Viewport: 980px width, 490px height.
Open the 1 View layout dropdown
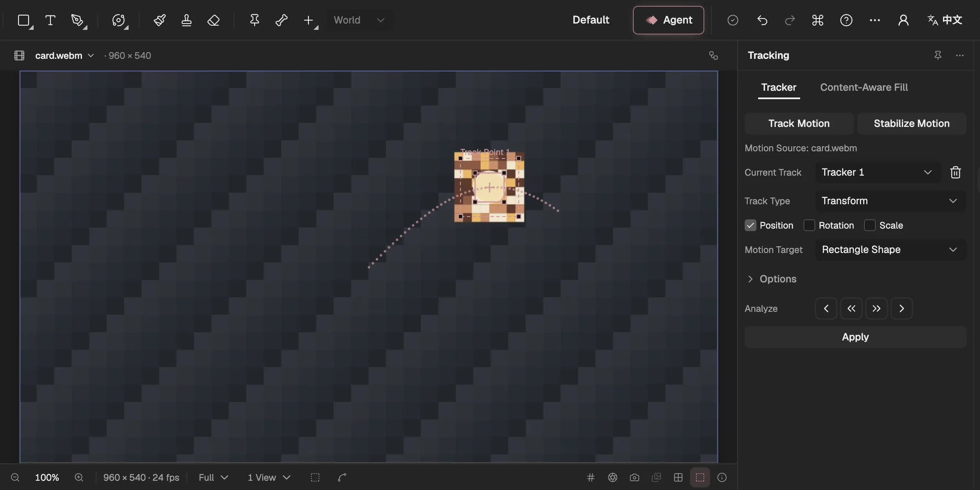[269, 477]
